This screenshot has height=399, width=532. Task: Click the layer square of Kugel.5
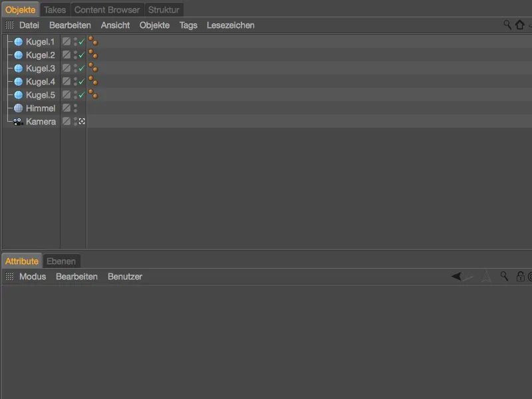pos(66,94)
